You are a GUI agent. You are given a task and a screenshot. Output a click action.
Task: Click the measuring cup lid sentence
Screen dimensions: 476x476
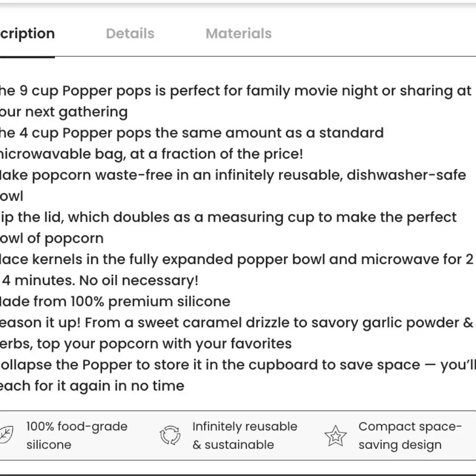tap(228, 228)
